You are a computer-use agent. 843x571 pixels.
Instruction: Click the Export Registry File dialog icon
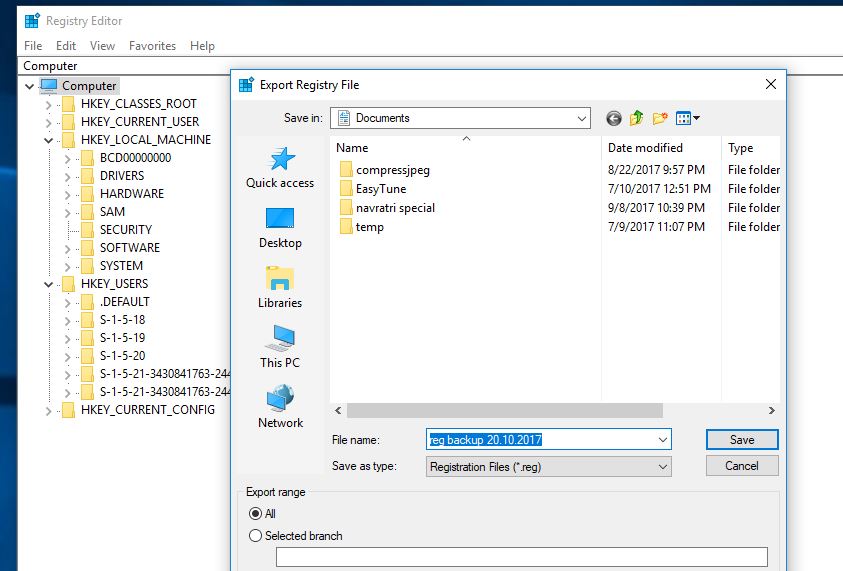246,85
